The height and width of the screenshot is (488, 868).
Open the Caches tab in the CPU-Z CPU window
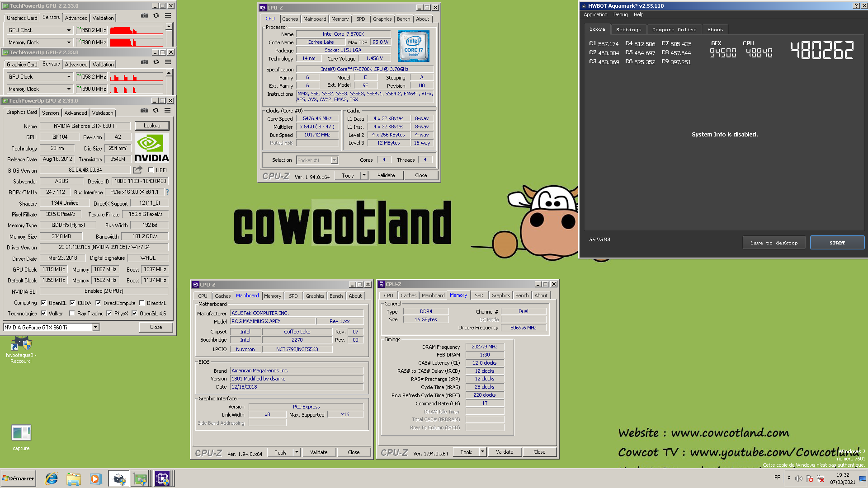tap(290, 19)
